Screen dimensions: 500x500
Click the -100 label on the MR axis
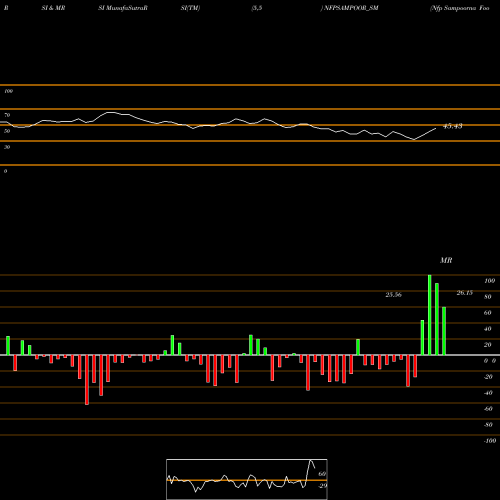pyautogui.click(x=490, y=441)
